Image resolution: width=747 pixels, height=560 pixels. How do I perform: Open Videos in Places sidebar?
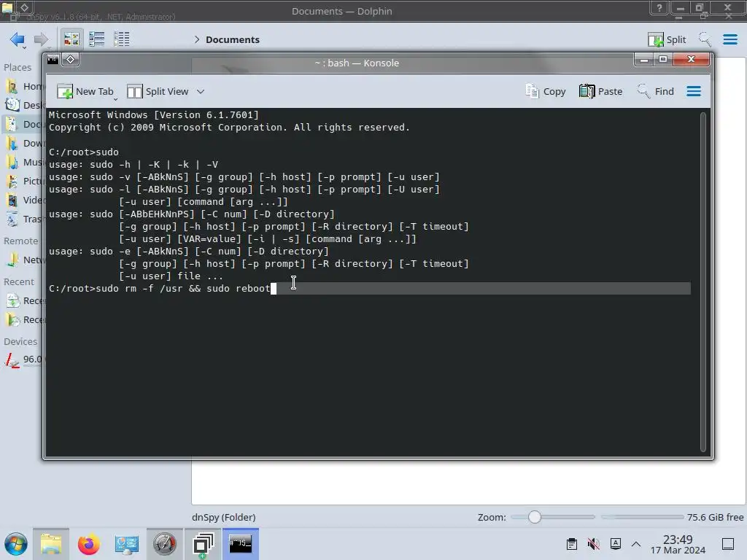point(24,200)
